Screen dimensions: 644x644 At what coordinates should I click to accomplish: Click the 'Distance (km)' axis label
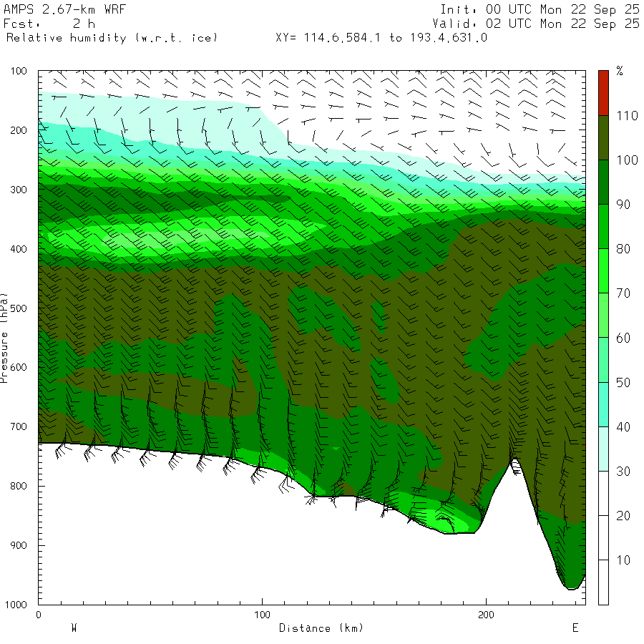321,628
